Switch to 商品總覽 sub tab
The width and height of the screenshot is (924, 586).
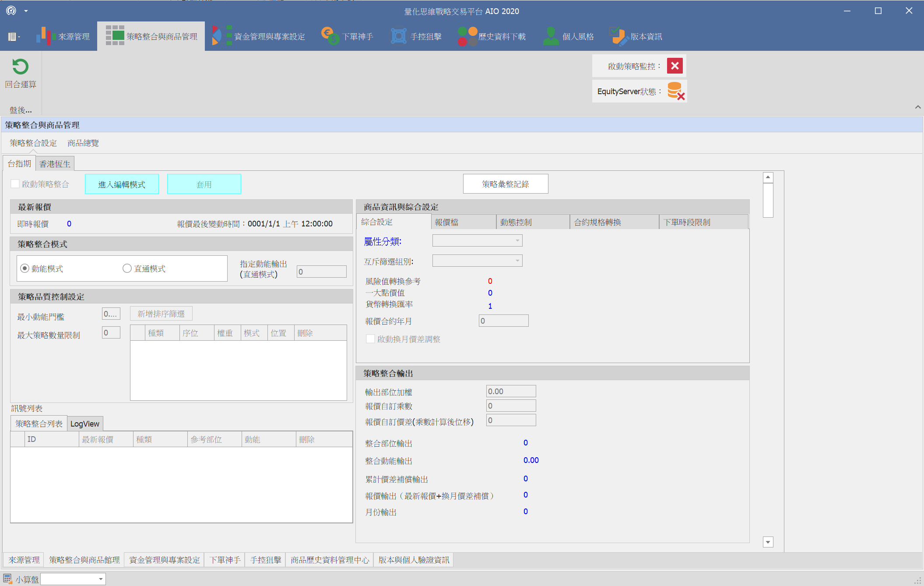coord(83,143)
